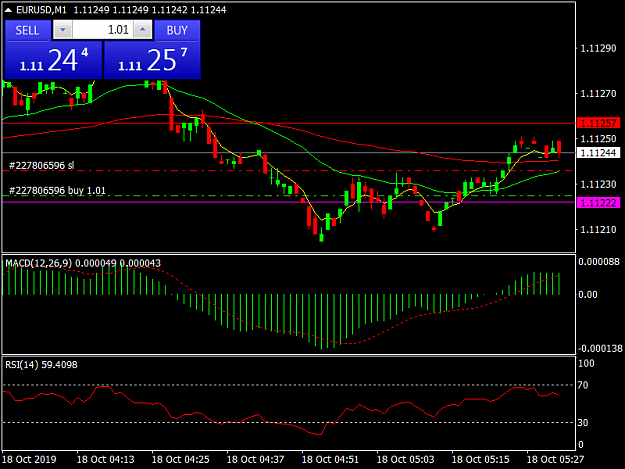Screen dimensions: 625x469
Task: Click the EURUSD,M1 chart title text
Action: (41, 10)
